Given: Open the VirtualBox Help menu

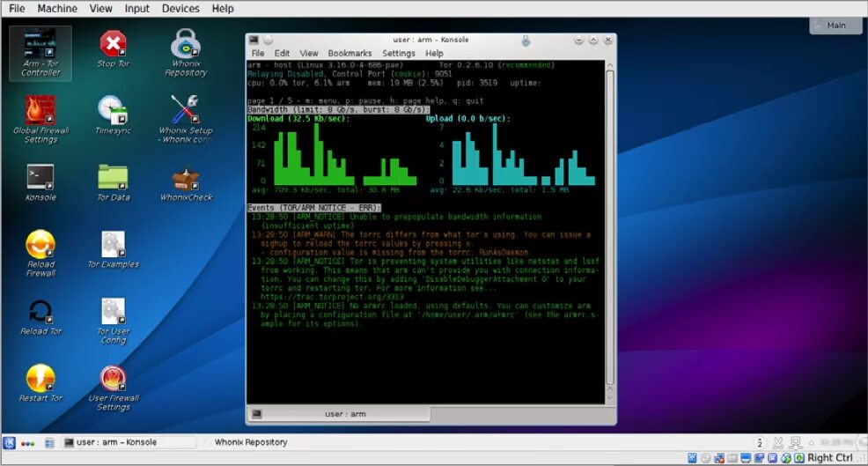Looking at the screenshot, I should [223, 8].
